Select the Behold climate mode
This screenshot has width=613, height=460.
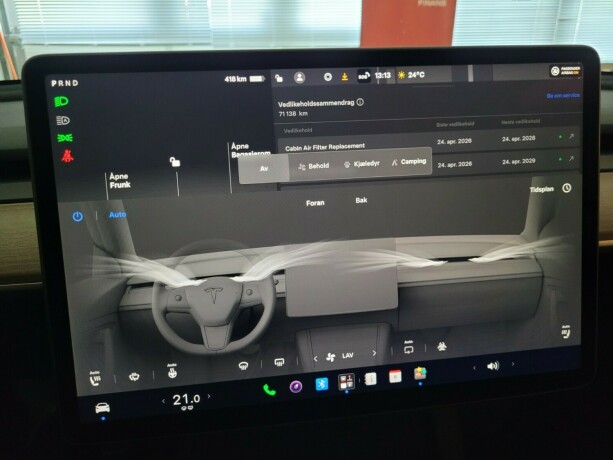tap(314, 166)
